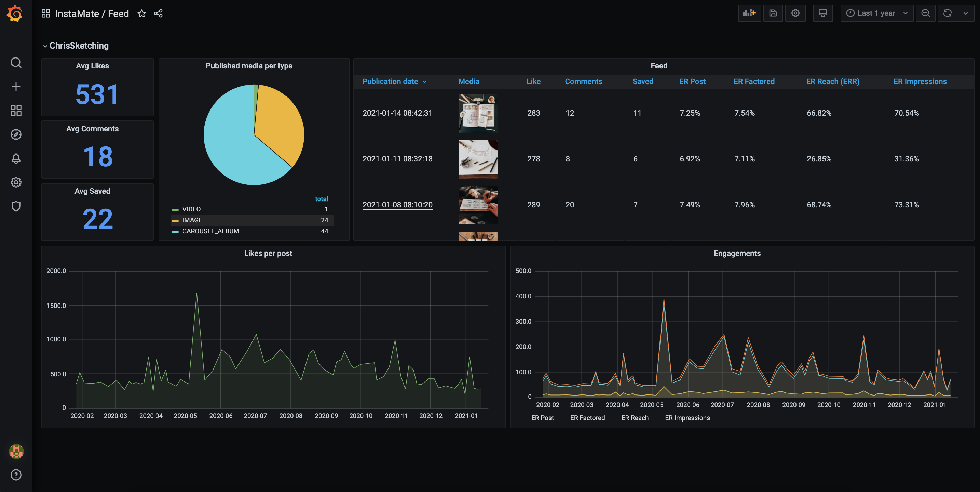Open the Explore compass icon

16,134
